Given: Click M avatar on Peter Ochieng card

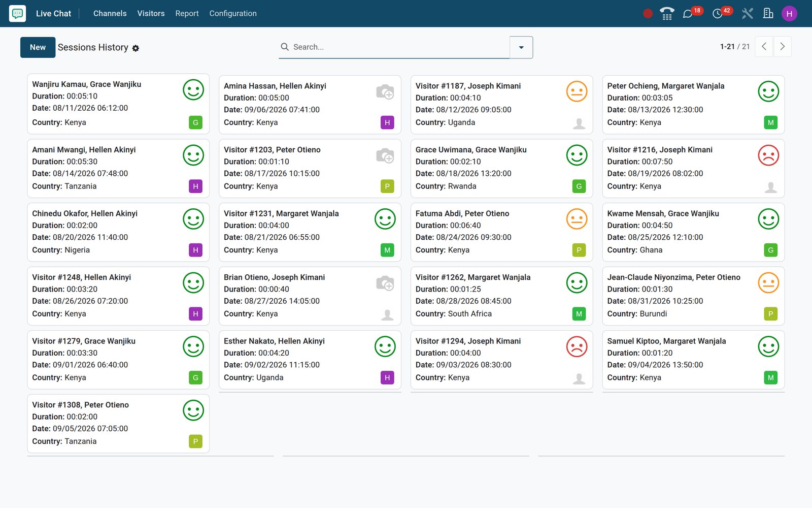Looking at the screenshot, I should pyautogui.click(x=770, y=122).
